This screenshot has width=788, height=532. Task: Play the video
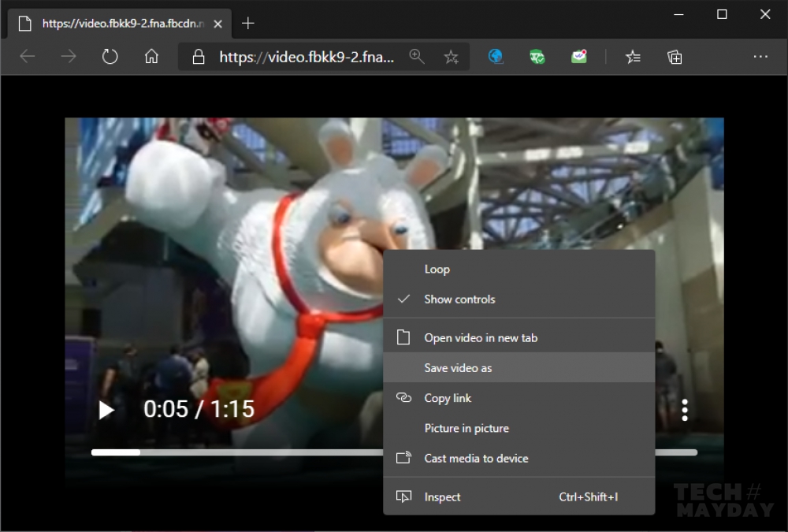tap(106, 410)
